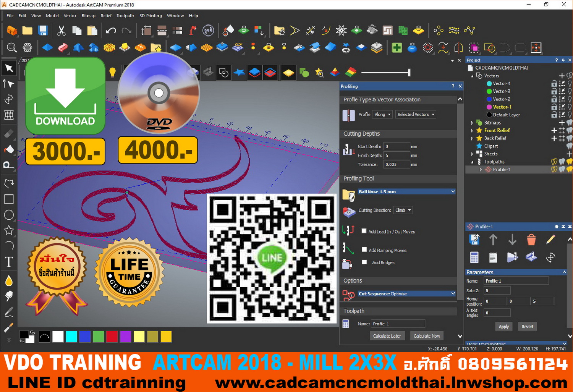Image resolution: width=573 pixels, height=392 pixels.
Task: Click the Finish Depth input field
Action: pyautogui.click(x=397, y=156)
